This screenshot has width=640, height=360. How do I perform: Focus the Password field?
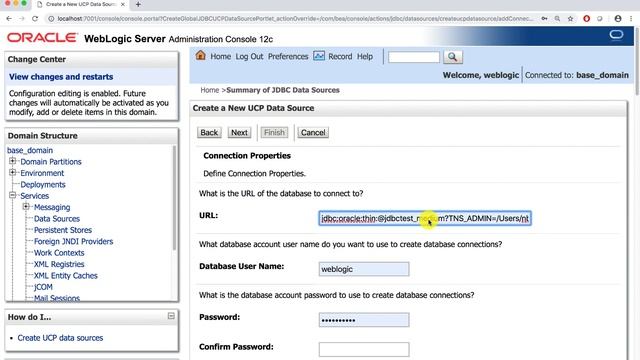364,320
